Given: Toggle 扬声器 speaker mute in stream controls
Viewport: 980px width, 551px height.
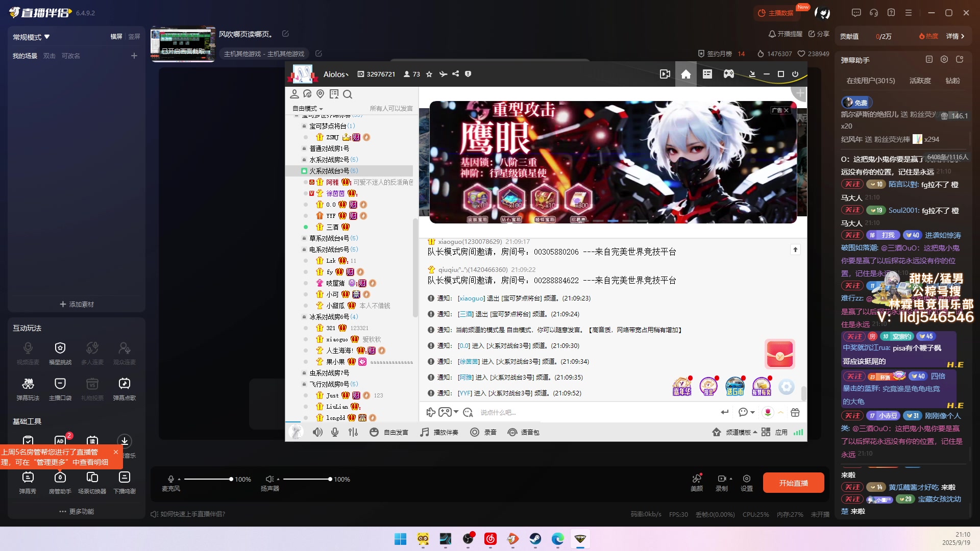Looking at the screenshot, I should click(269, 479).
